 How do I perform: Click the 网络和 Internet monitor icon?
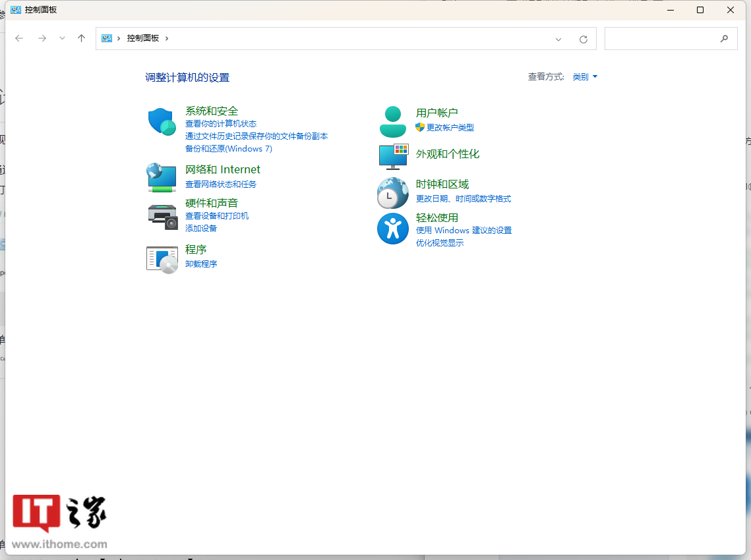click(162, 177)
